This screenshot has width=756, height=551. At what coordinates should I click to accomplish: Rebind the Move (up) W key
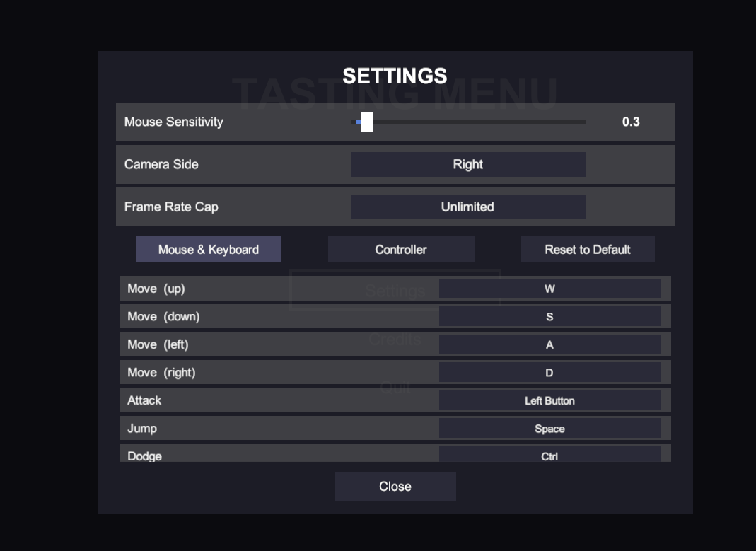click(549, 289)
